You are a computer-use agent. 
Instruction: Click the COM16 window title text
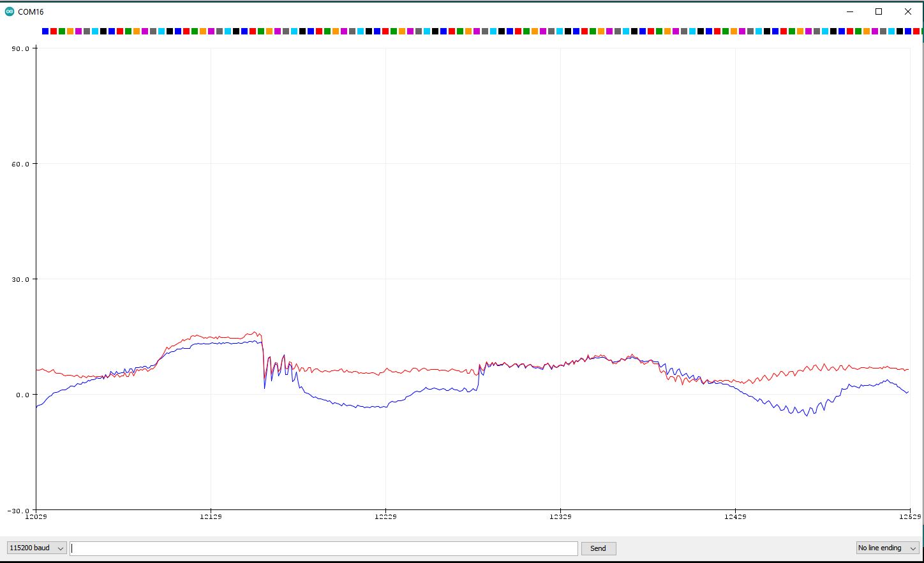(x=31, y=11)
